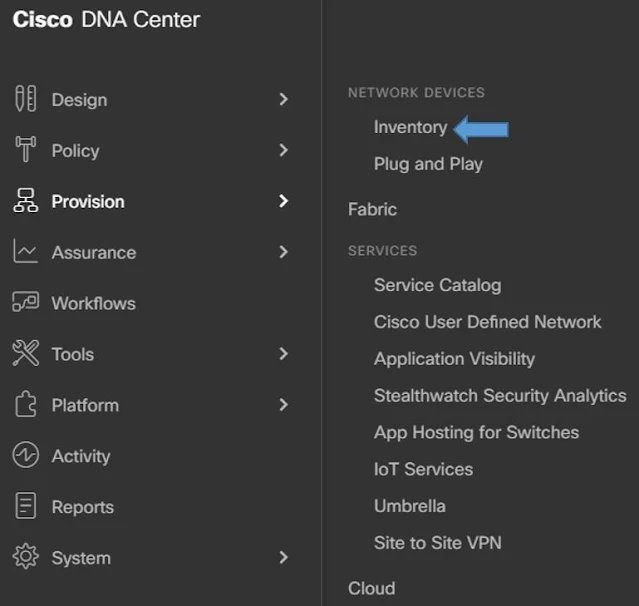The height and width of the screenshot is (606, 639).
Task: Select Site to Site VPN
Action: tap(437, 543)
